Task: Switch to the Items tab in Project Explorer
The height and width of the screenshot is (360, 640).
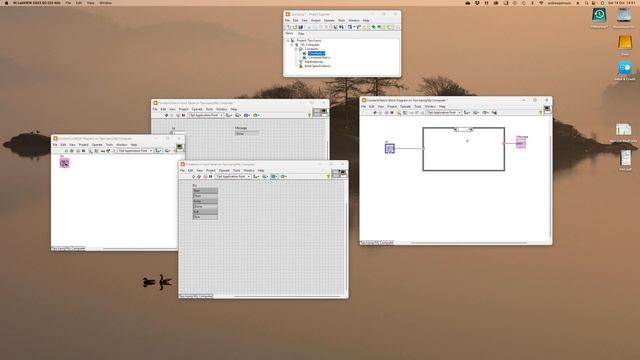Action: [289, 33]
